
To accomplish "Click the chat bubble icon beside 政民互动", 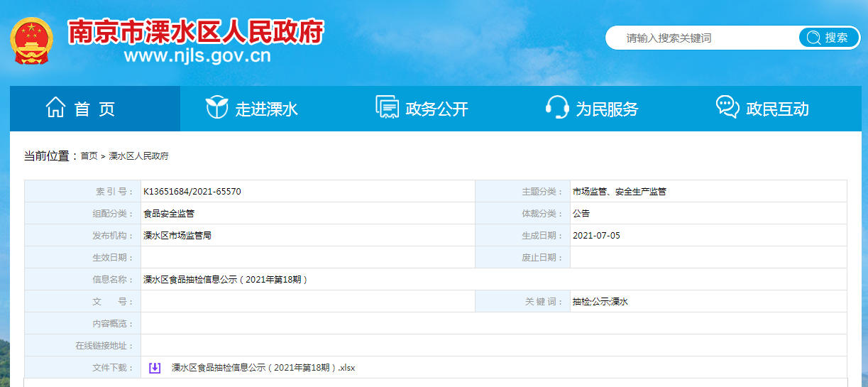I will pyautogui.click(x=727, y=108).
